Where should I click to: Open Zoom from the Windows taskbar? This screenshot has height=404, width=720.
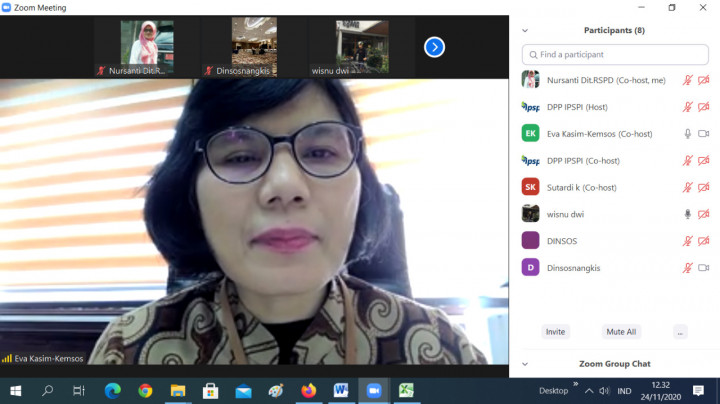pos(374,391)
